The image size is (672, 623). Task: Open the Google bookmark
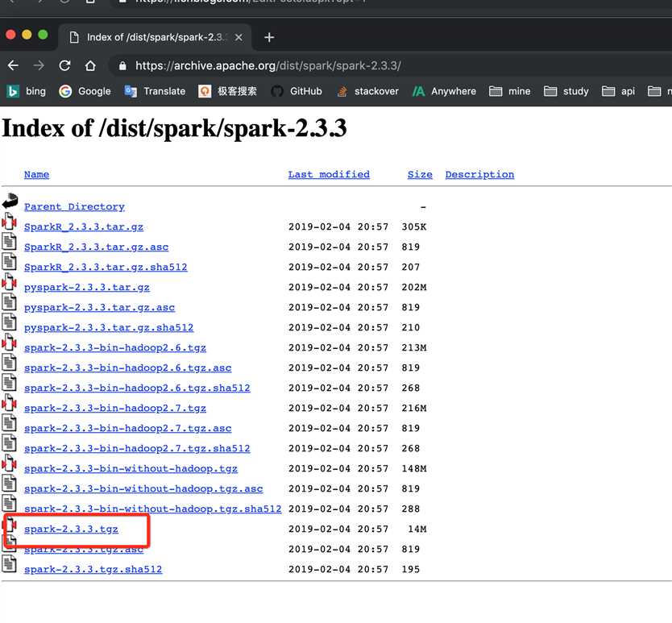[x=85, y=91]
